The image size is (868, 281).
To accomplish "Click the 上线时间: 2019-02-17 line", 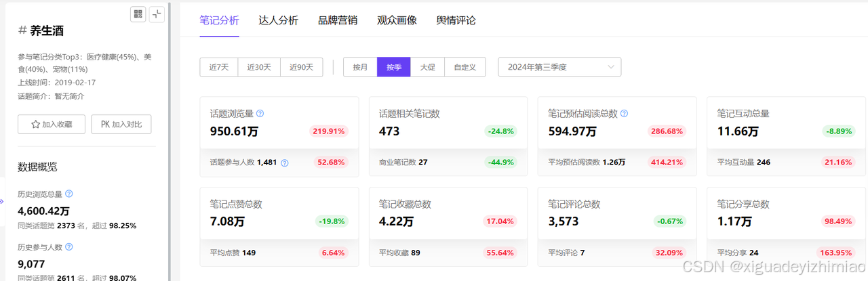I will 57,82.
